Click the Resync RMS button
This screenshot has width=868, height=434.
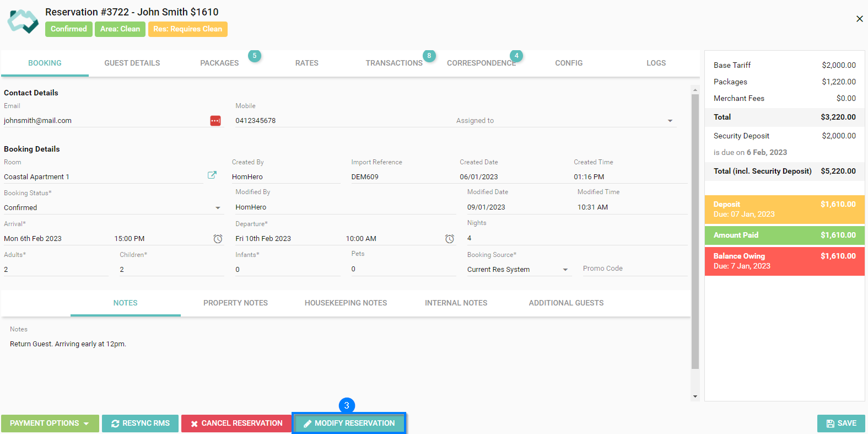click(140, 424)
